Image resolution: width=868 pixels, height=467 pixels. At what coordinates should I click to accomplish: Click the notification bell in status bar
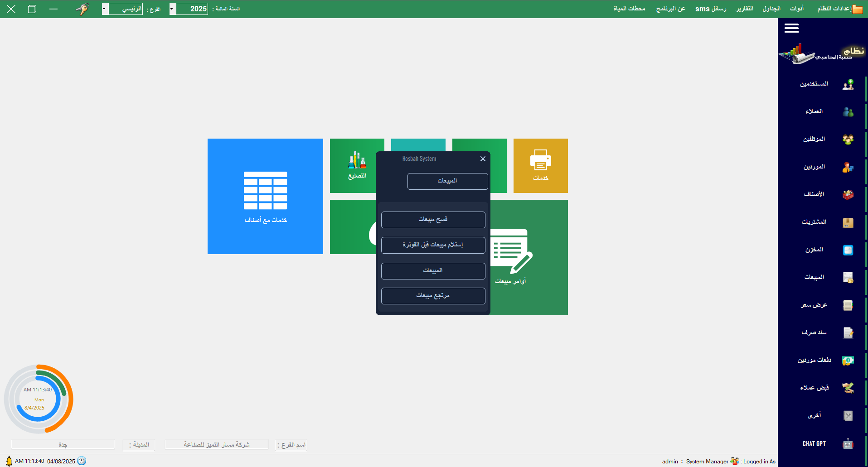click(x=9, y=461)
